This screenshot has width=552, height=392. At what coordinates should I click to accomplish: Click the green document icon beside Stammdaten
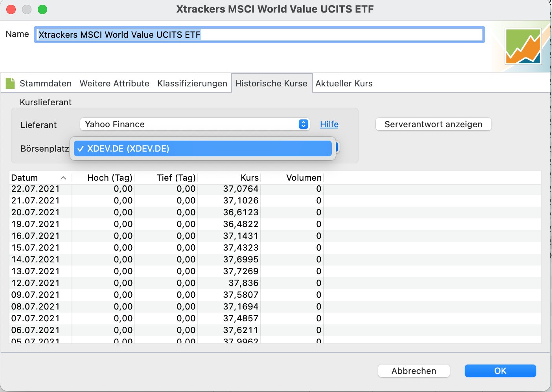pyautogui.click(x=10, y=83)
